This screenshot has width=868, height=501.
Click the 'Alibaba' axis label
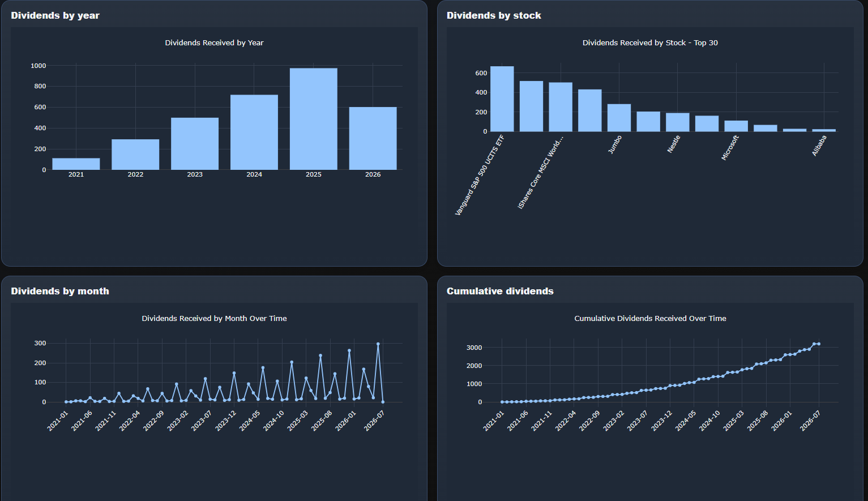coord(819,145)
